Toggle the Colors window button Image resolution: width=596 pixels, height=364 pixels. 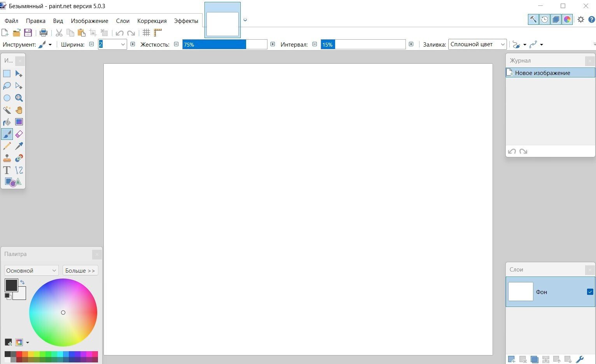pyautogui.click(x=567, y=19)
